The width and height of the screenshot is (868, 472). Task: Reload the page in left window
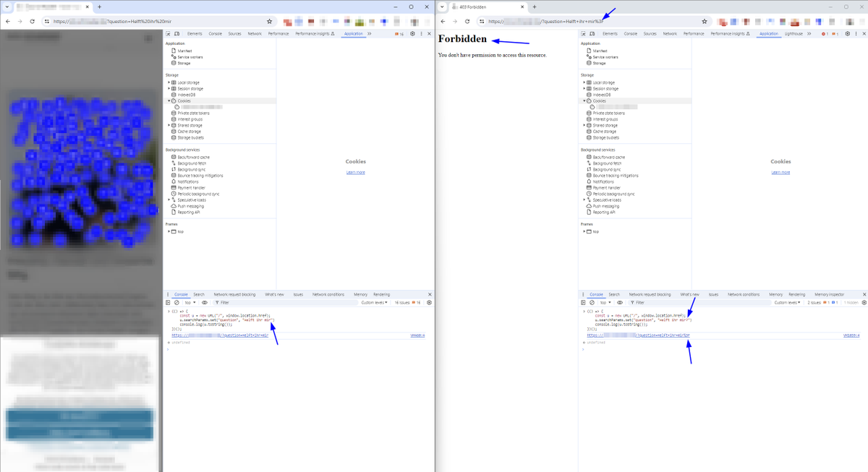coord(32,21)
